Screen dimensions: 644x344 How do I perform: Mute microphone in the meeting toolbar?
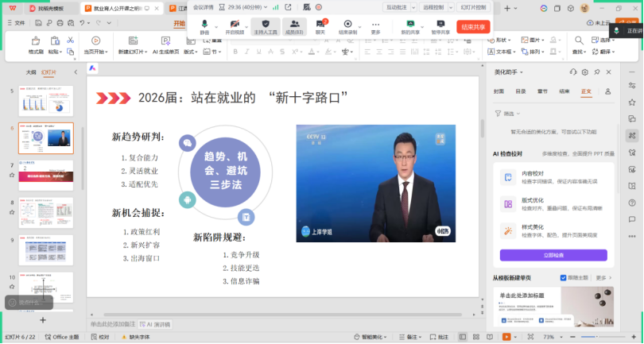[204, 25]
